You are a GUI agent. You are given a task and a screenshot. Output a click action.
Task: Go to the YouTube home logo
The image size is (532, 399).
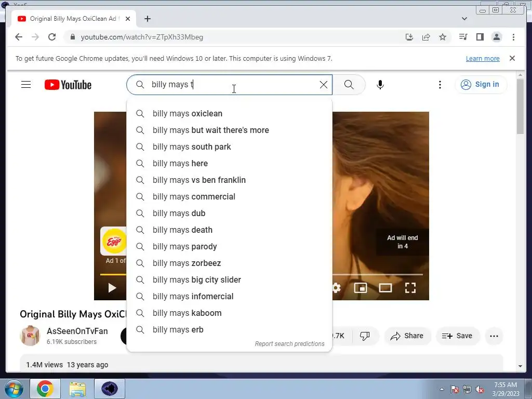click(68, 85)
